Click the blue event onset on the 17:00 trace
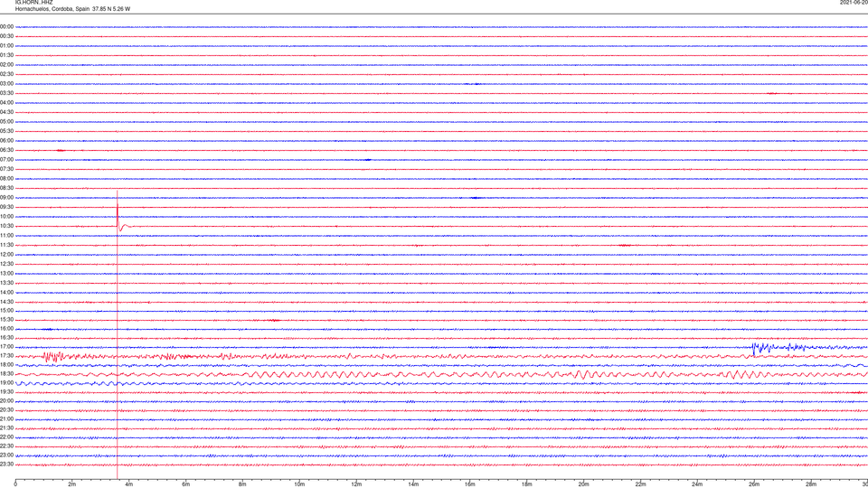Viewport: 868px width, 488px height. point(754,347)
